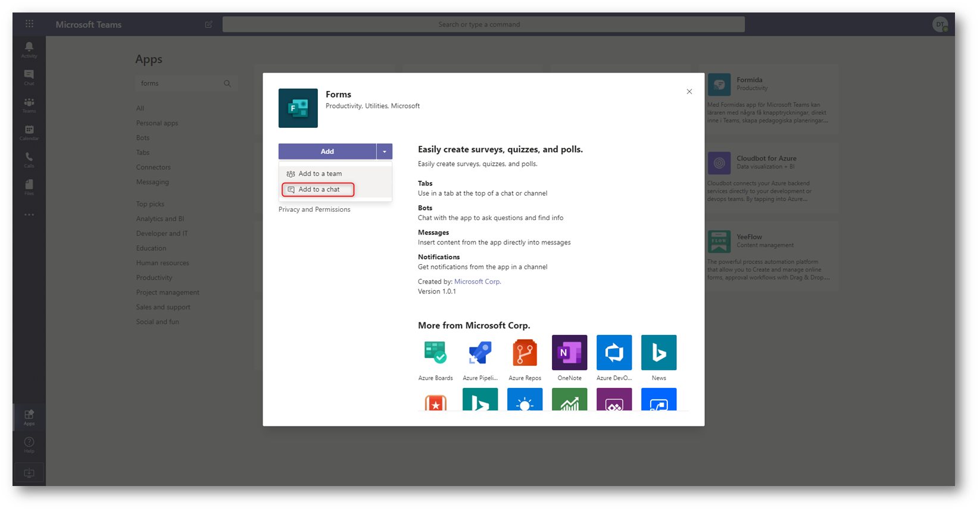Open the profile avatar menu
Screen dimensions: 980x511
[940, 24]
